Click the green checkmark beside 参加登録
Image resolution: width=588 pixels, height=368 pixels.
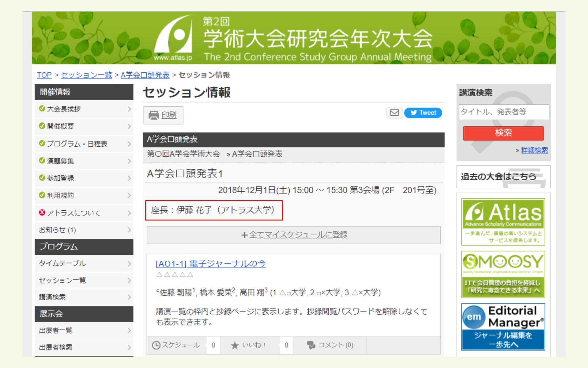(x=41, y=178)
